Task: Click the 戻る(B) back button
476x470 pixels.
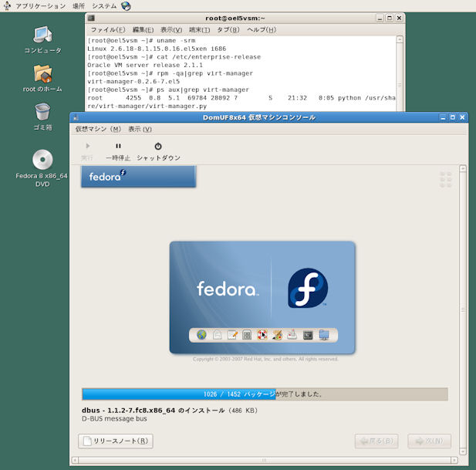Action: (x=376, y=441)
